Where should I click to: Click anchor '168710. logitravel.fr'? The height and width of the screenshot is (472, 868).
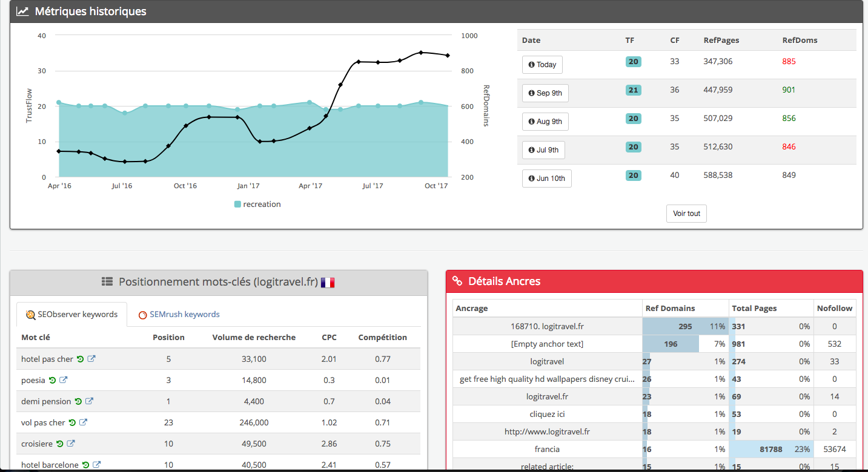(547, 326)
